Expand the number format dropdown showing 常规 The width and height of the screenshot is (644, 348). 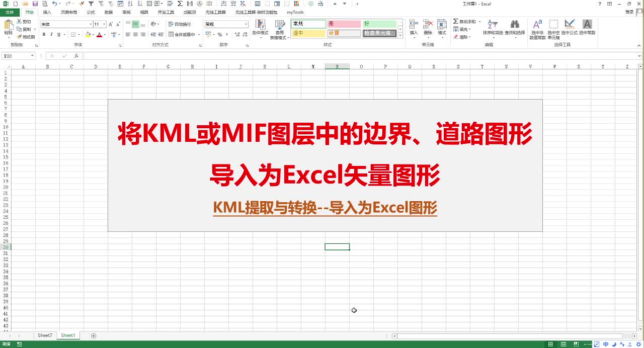246,23
